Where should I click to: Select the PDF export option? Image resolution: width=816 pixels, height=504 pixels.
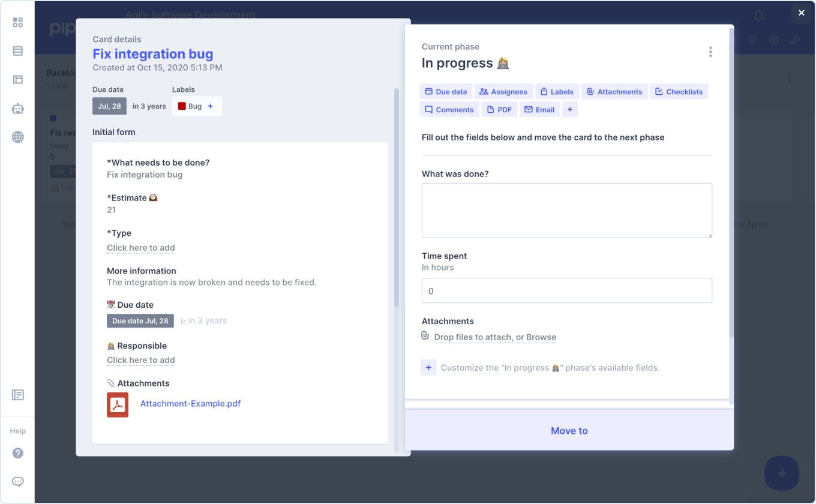(499, 109)
